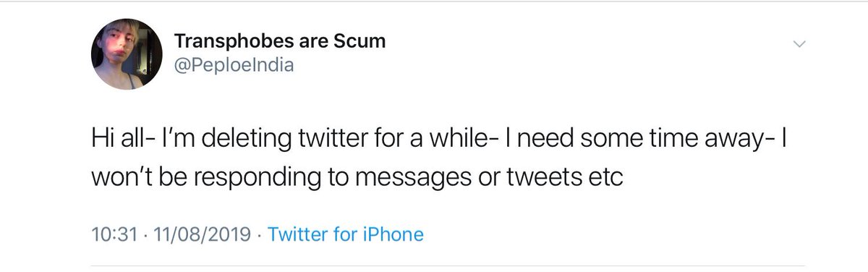Select the username text under the display name
This screenshot has width=868, height=272.
(235, 66)
